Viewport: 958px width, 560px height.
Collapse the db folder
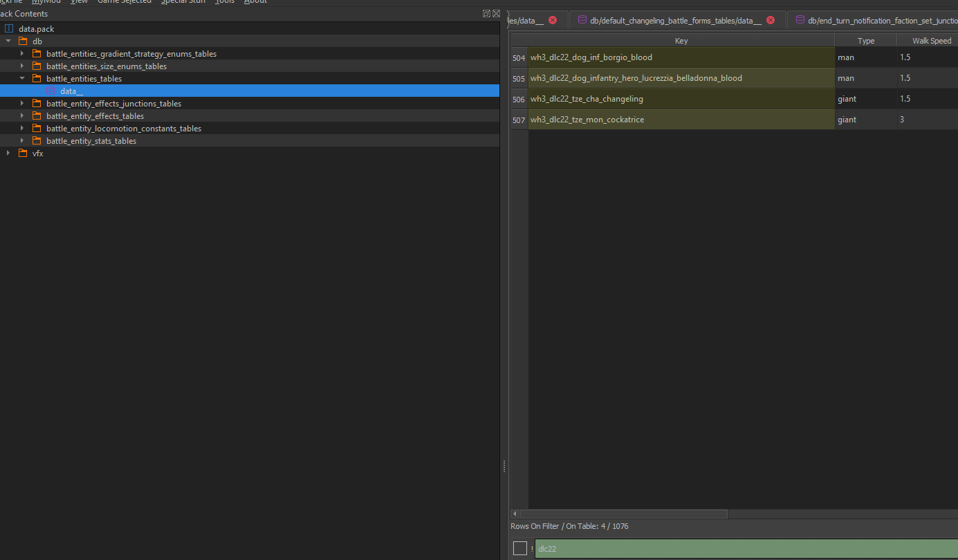[8, 41]
